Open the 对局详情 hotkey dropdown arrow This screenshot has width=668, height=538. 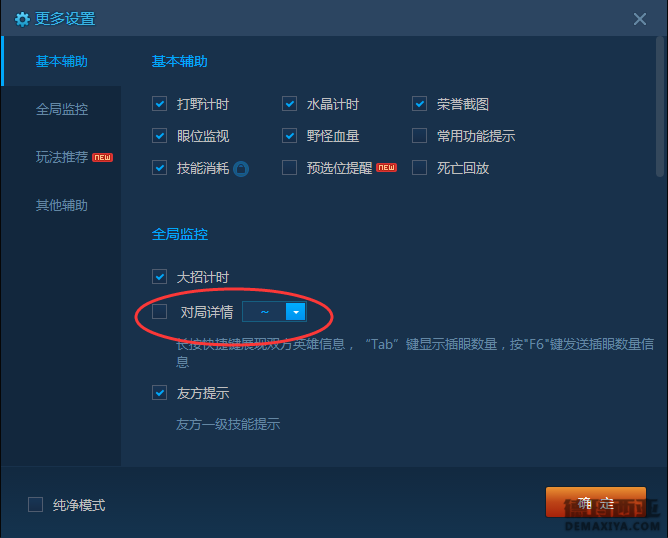tap(296, 312)
